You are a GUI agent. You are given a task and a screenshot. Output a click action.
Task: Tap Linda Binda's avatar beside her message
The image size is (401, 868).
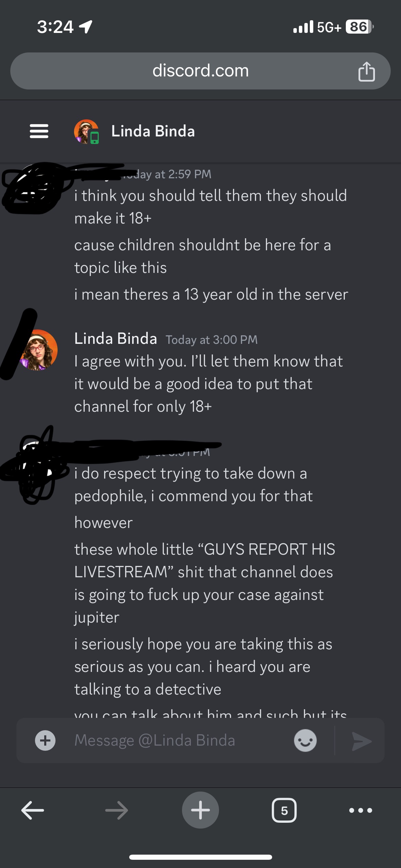coord(38,350)
